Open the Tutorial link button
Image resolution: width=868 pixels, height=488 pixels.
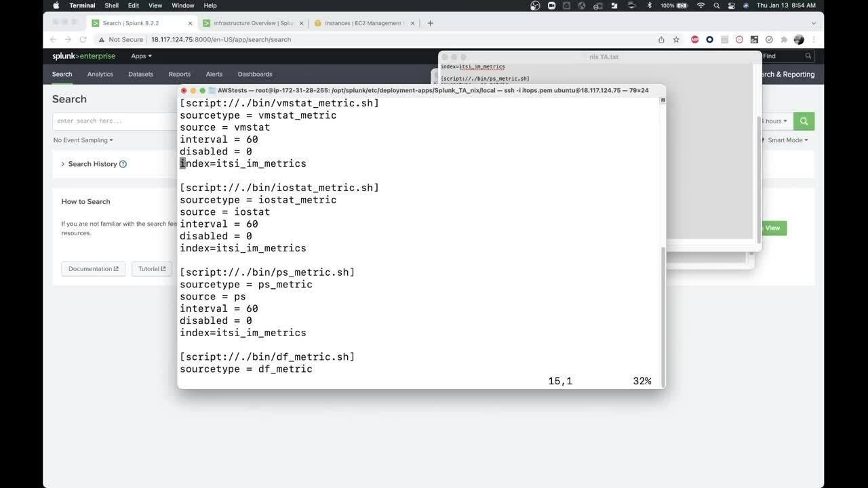tap(151, 269)
